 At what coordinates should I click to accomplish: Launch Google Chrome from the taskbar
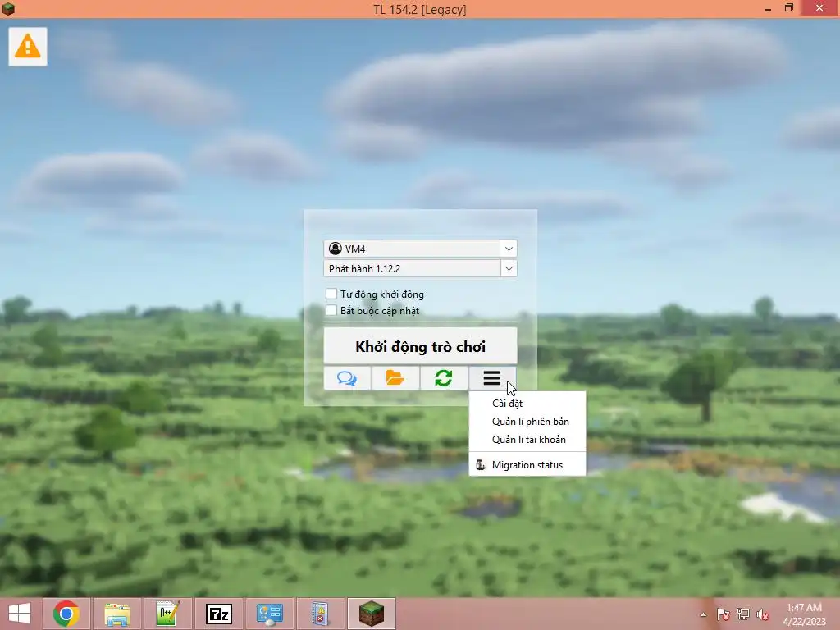click(66, 614)
